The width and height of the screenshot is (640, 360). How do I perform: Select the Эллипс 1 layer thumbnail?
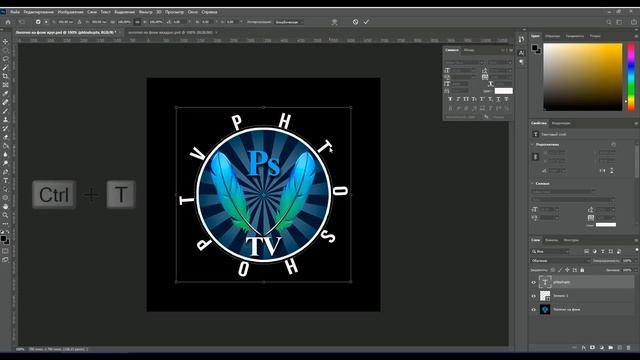545,296
